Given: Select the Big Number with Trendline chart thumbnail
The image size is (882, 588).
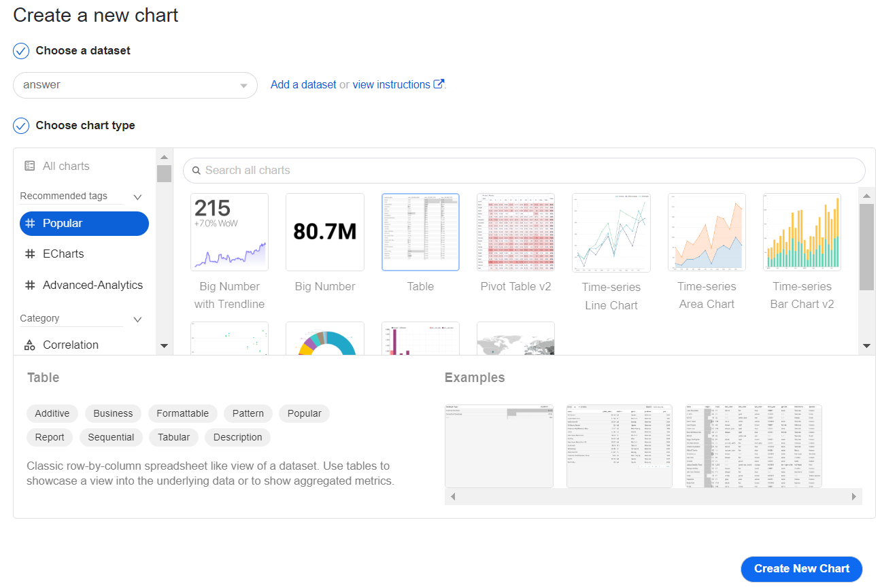Looking at the screenshot, I should (229, 232).
